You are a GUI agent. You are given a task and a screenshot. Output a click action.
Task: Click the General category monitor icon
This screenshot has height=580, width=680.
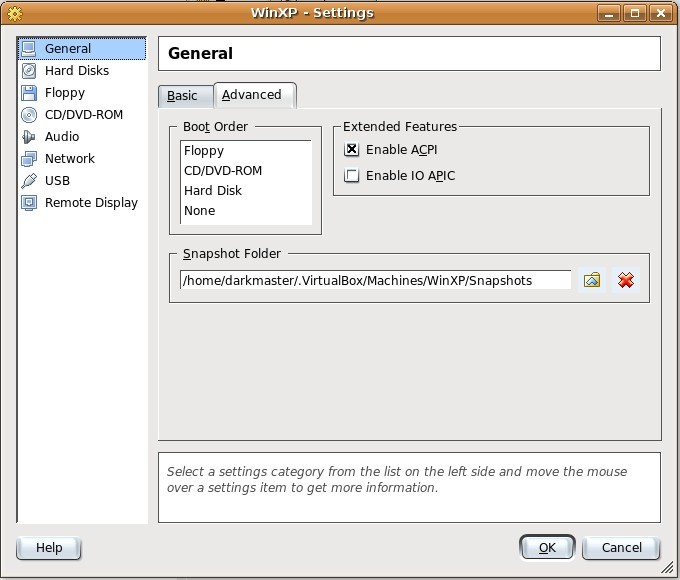29,49
